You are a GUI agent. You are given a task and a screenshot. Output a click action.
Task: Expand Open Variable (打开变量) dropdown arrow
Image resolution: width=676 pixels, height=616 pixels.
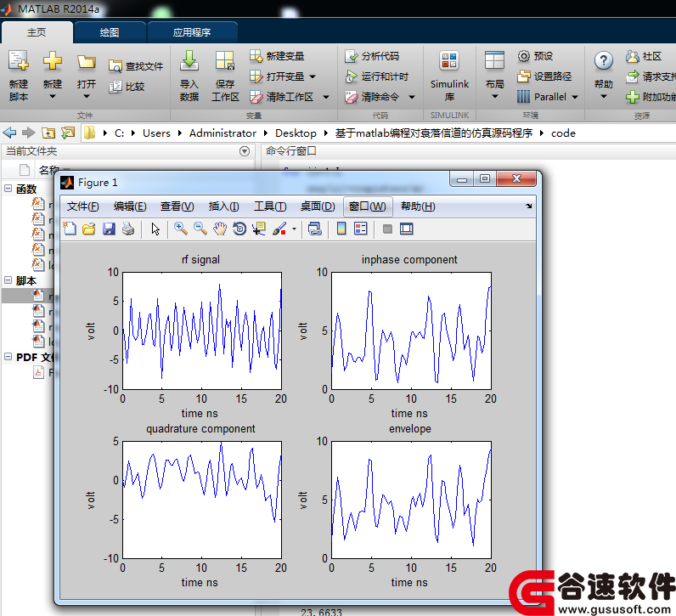[313, 76]
